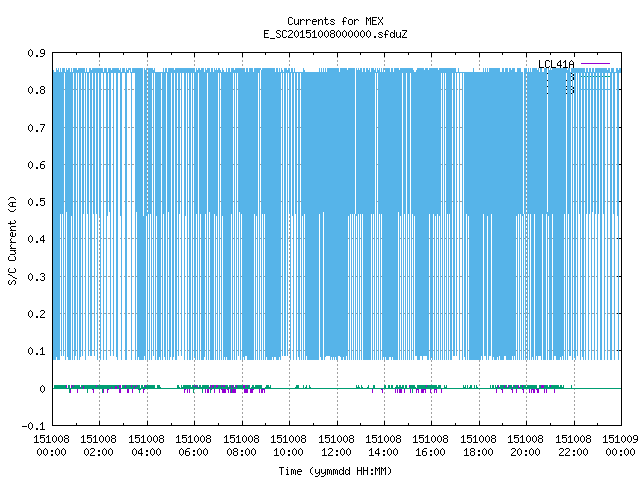The width and height of the screenshot is (640, 480).
Task: Click the y-axis tick value "0.7"
Action: point(36,128)
